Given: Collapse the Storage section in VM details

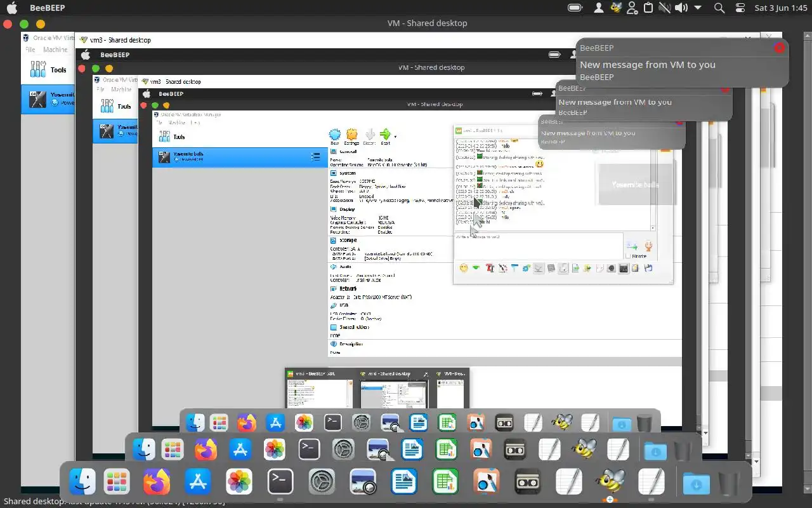Looking at the screenshot, I should (348, 240).
